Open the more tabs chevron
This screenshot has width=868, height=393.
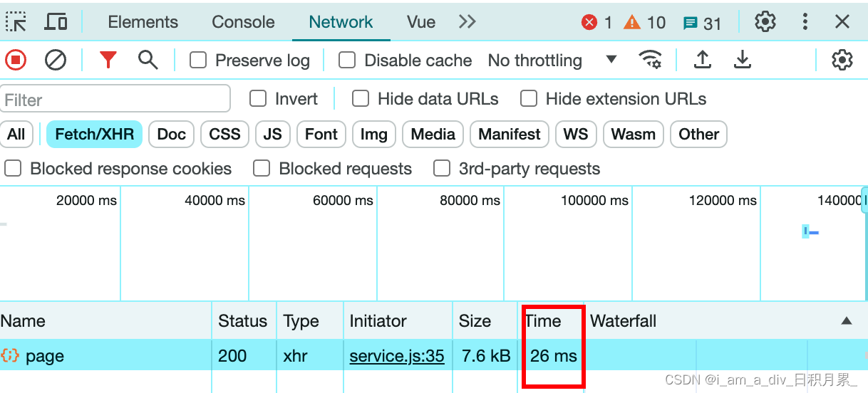[x=467, y=22]
